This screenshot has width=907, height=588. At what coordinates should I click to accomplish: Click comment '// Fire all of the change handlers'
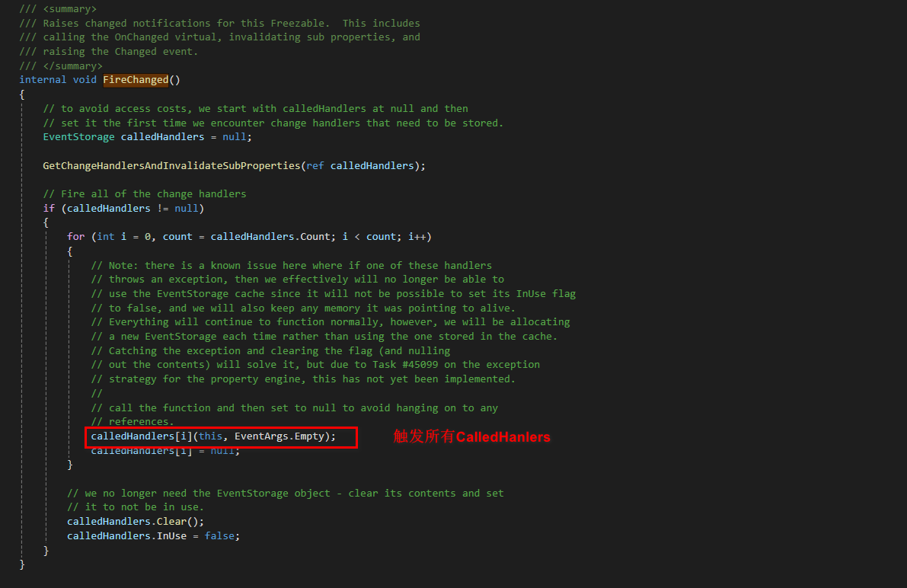click(x=145, y=194)
